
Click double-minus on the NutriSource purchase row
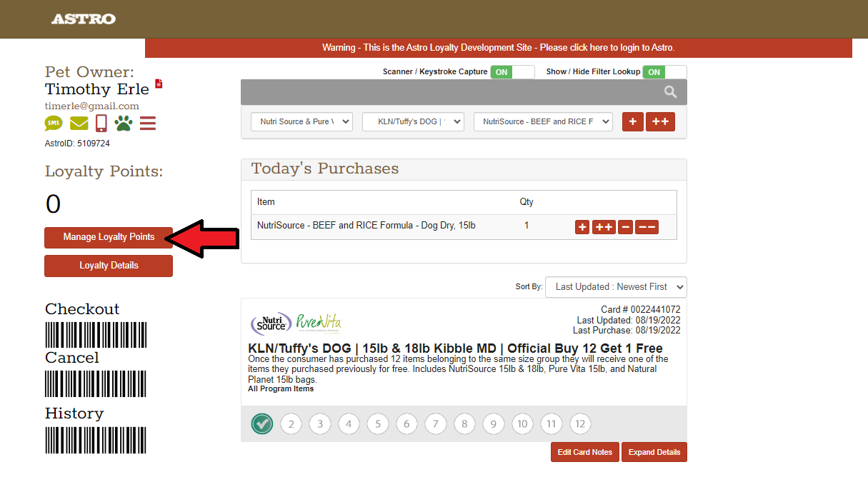(647, 227)
